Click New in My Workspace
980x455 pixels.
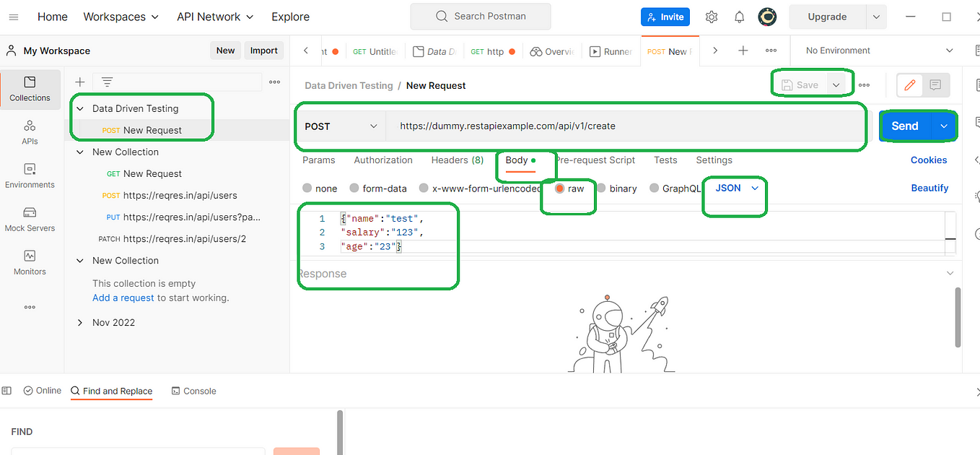coord(226,51)
